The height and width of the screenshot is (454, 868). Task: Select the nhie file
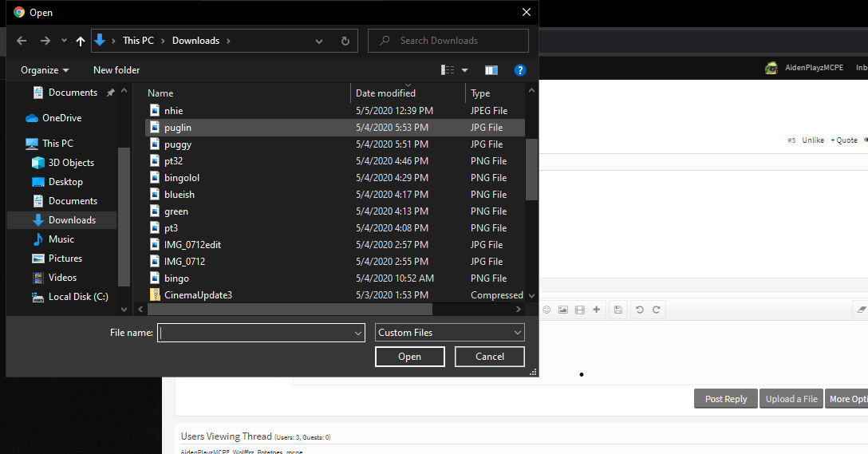[335, 111]
